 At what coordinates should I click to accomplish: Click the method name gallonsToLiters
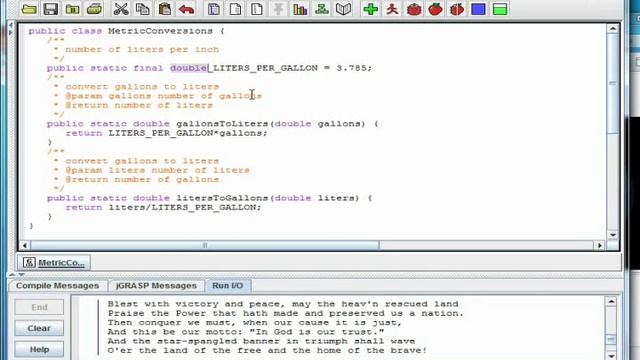coord(222,124)
